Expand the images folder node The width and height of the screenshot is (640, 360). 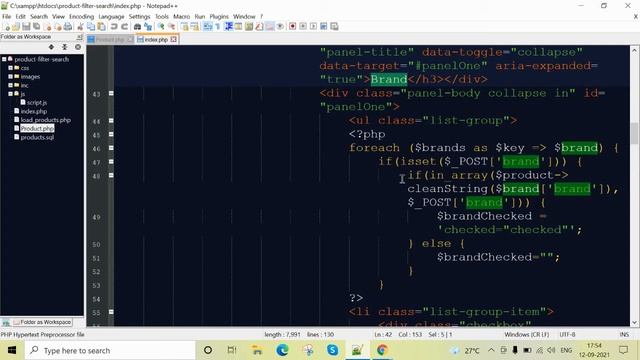(x=11, y=76)
